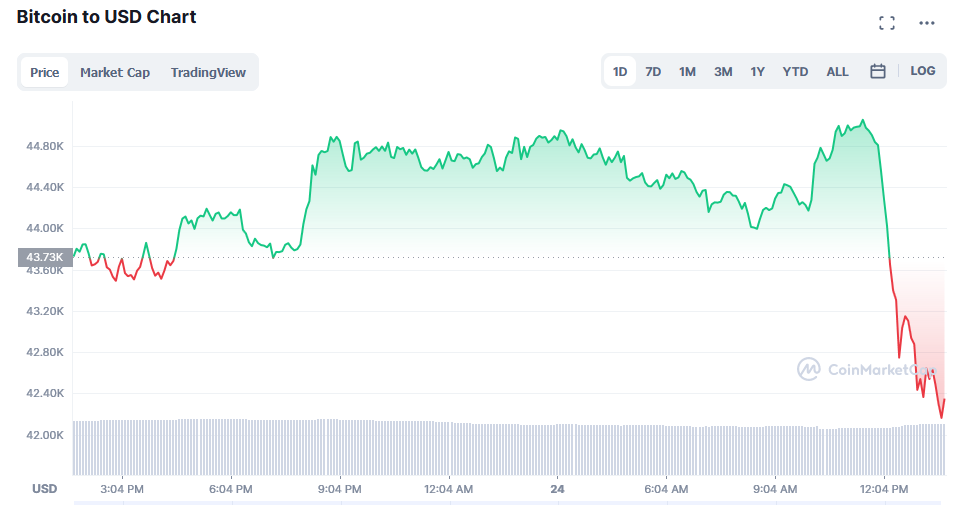Choose the 1M time range
Viewport: 962px width, 505px height.
coord(687,71)
